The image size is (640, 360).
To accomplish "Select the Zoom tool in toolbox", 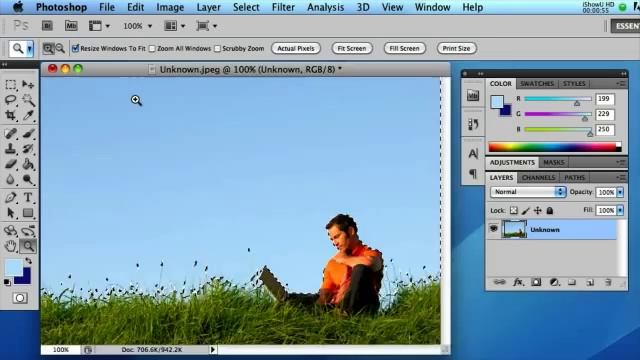I will 28,246.
